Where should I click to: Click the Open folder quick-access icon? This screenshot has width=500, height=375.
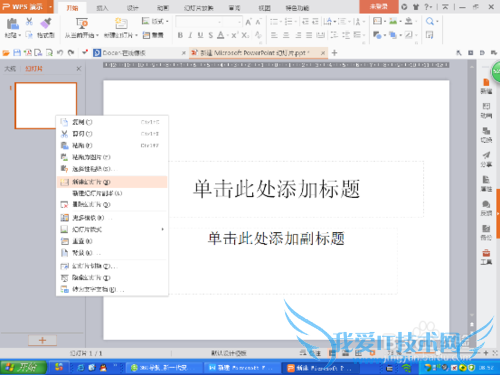tap(6, 53)
